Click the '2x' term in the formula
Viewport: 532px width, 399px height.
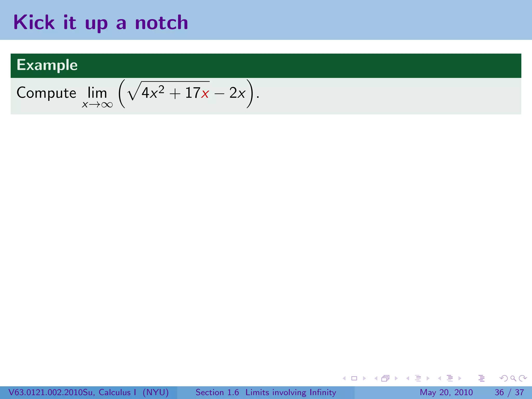click(237, 93)
